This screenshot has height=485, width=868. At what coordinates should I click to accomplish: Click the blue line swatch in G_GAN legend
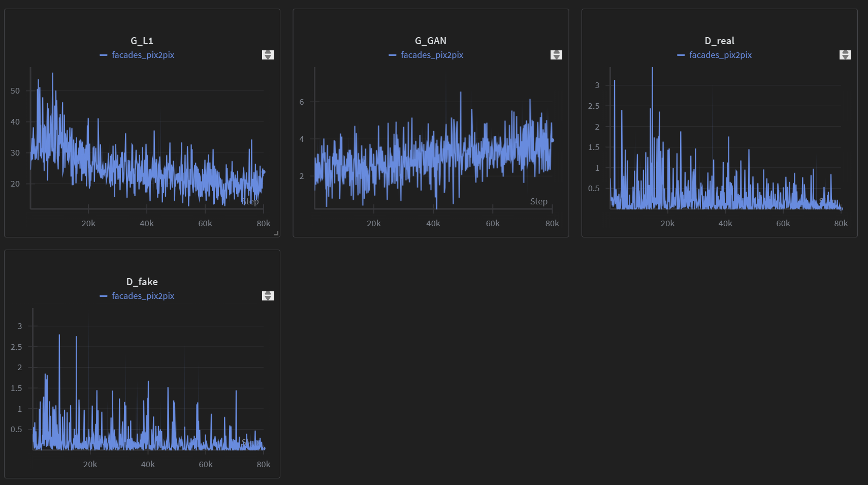point(392,55)
